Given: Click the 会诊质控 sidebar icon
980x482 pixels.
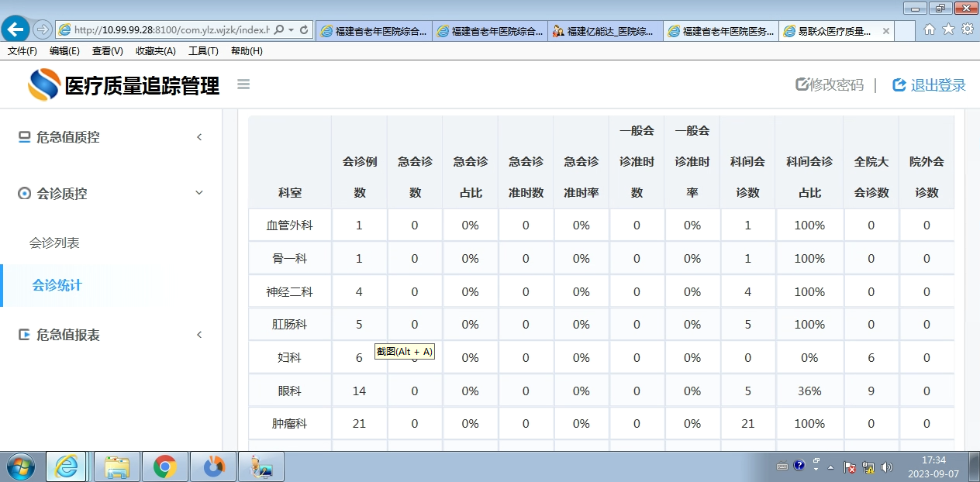Looking at the screenshot, I should pos(24,193).
